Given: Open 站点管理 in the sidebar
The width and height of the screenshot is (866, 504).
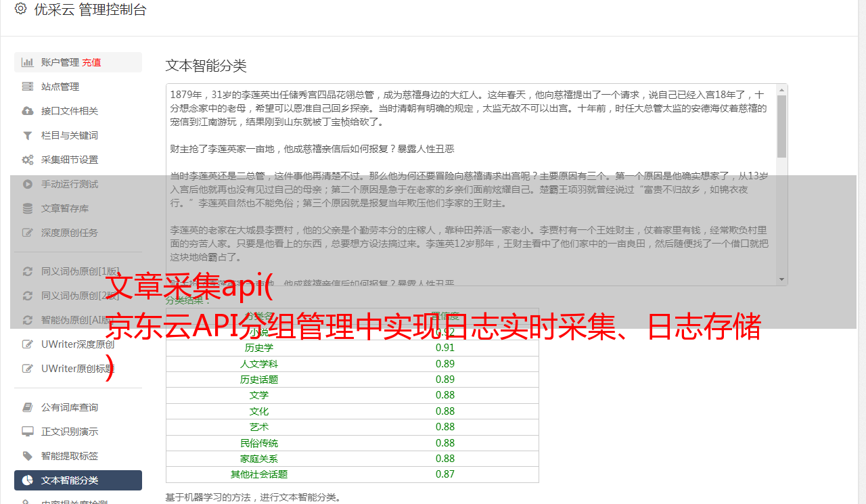Looking at the screenshot, I should click(x=60, y=87).
